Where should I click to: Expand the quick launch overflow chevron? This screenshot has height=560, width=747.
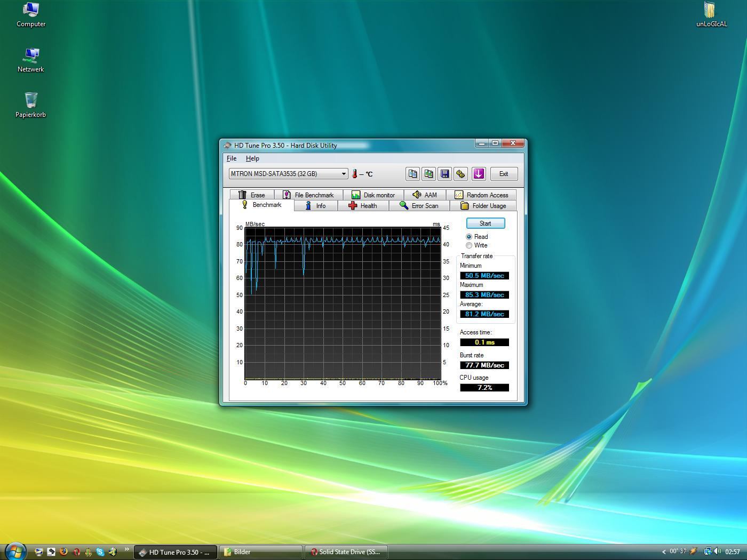pyautogui.click(x=126, y=549)
